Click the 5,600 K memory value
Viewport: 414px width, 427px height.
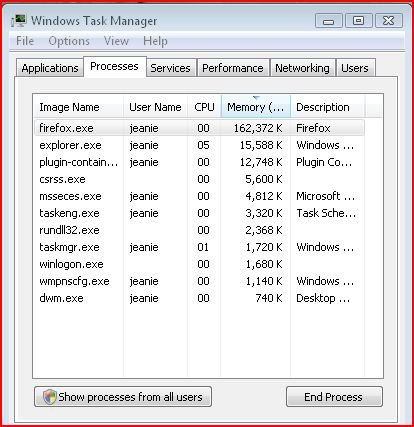[x=264, y=179]
